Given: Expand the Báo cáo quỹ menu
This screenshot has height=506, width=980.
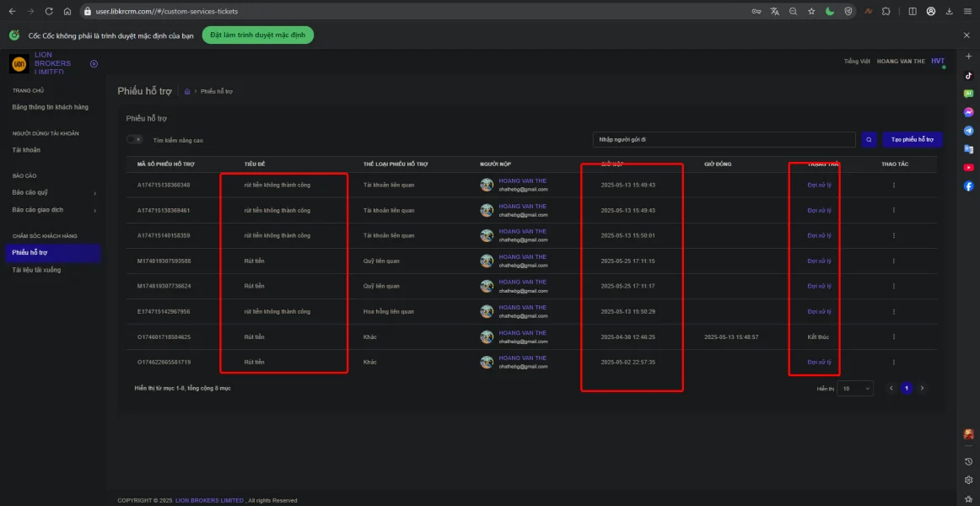Looking at the screenshot, I should (x=53, y=192).
